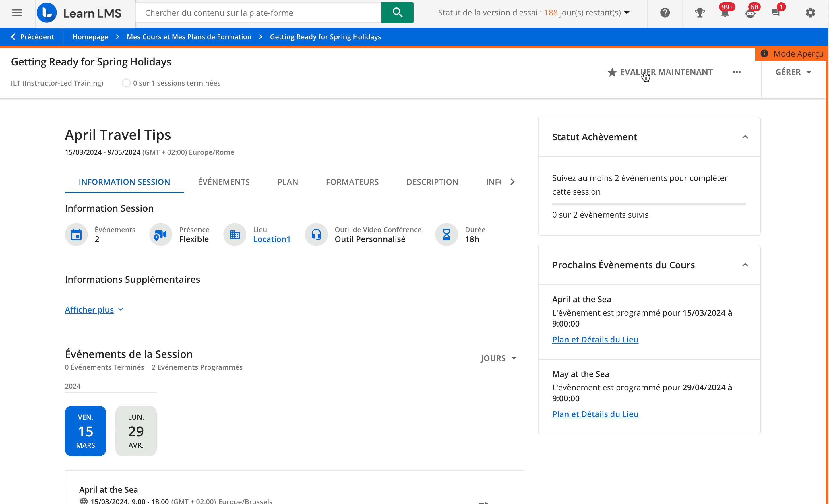Viewport: 829px width, 504px height.
Task: Click the three-dots more options icon
Action: click(737, 72)
